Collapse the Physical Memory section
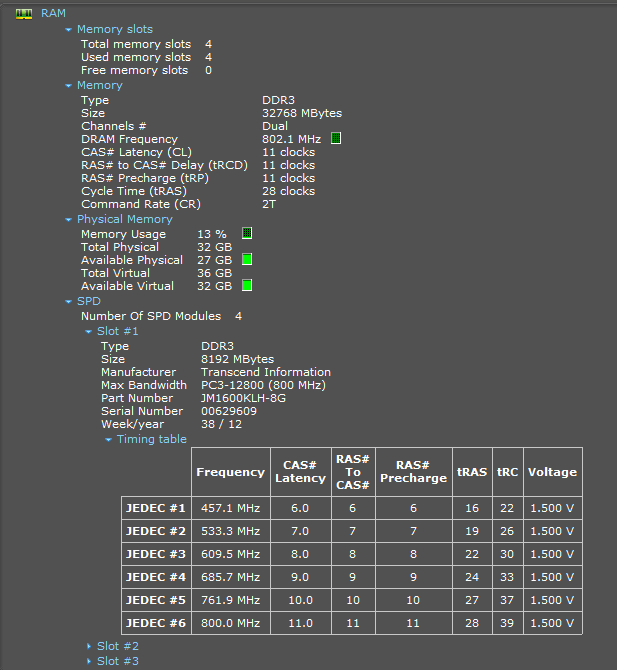 69,220
